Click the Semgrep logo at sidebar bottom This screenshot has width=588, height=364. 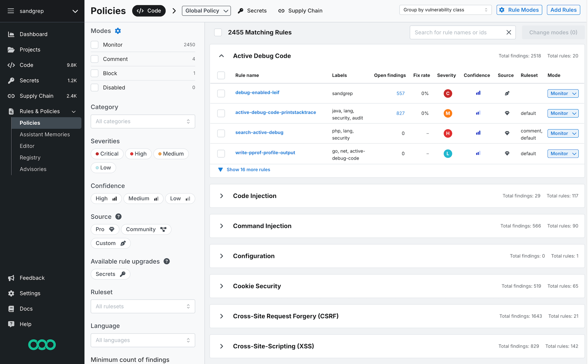point(42,345)
